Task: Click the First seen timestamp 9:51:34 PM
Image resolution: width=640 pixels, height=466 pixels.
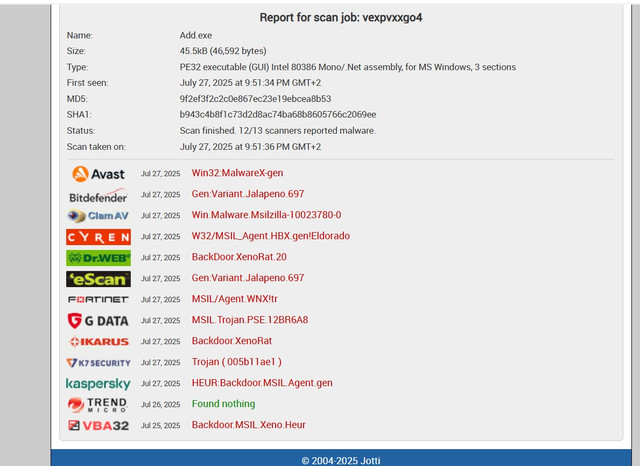Action: [250, 83]
